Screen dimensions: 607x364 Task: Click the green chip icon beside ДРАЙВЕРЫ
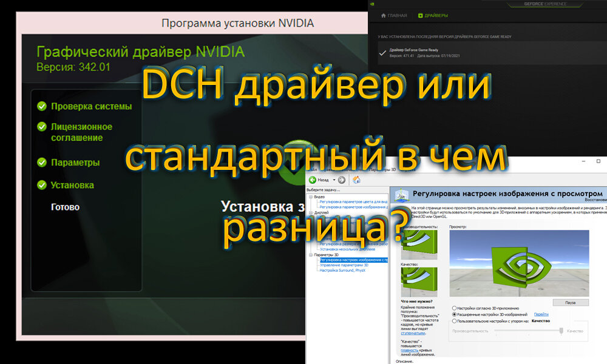coord(421,16)
